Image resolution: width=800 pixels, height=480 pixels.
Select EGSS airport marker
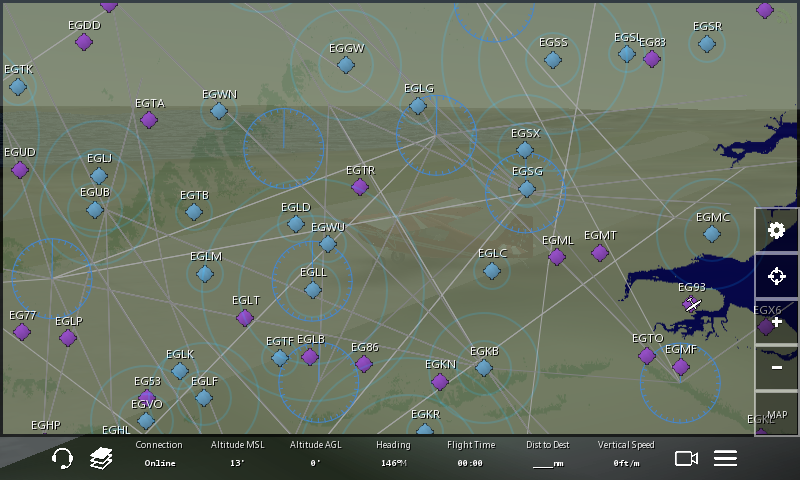point(553,60)
